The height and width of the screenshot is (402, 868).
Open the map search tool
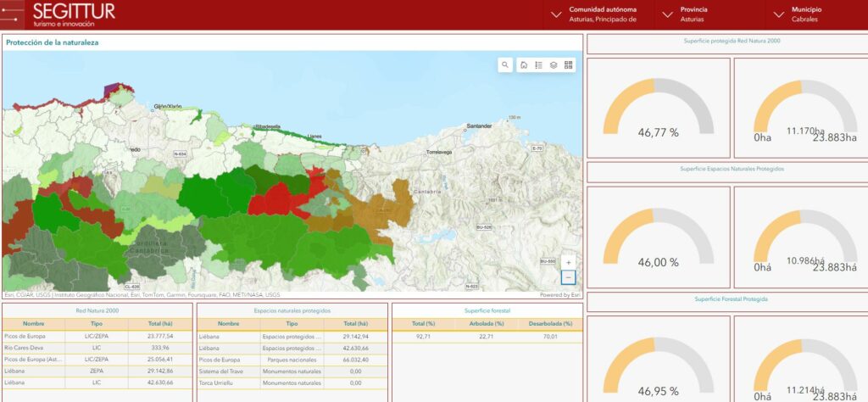pyautogui.click(x=505, y=64)
